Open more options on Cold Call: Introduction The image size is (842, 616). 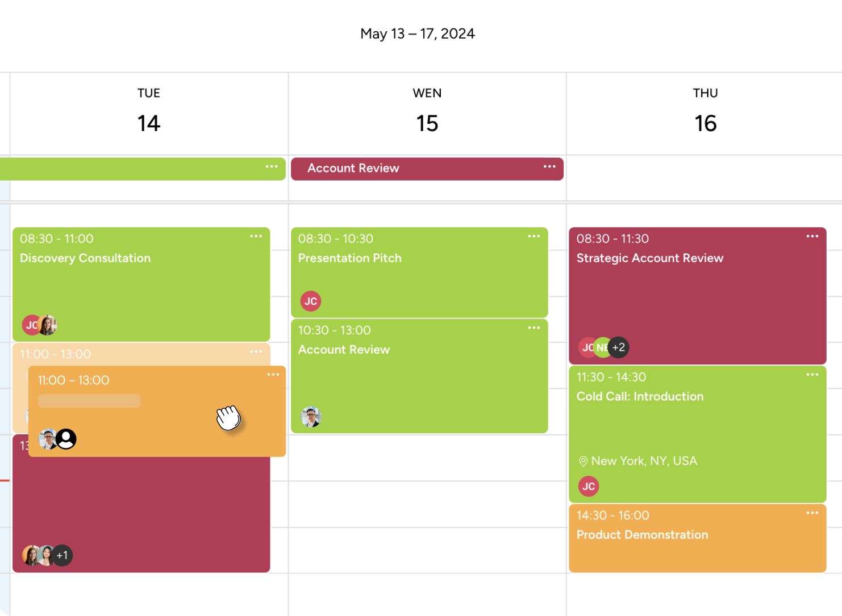(812, 375)
